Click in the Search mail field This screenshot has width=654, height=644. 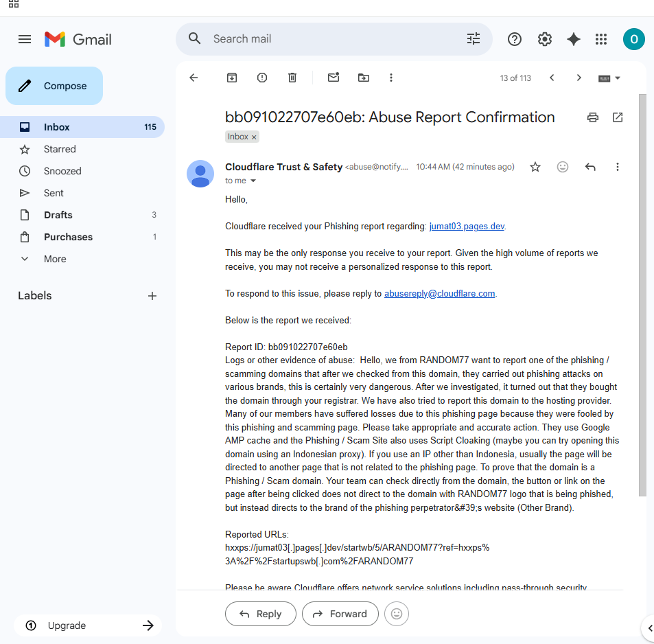click(x=334, y=39)
